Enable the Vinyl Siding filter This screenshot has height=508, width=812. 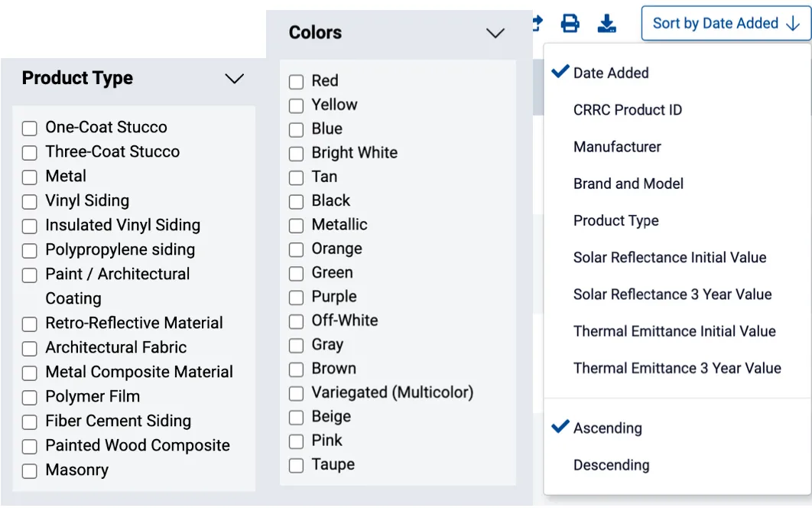[29, 200]
